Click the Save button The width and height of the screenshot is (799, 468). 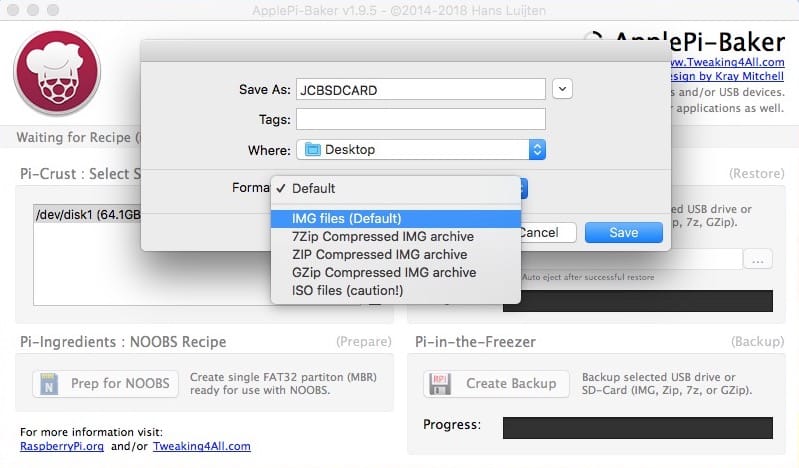(x=624, y=232)
